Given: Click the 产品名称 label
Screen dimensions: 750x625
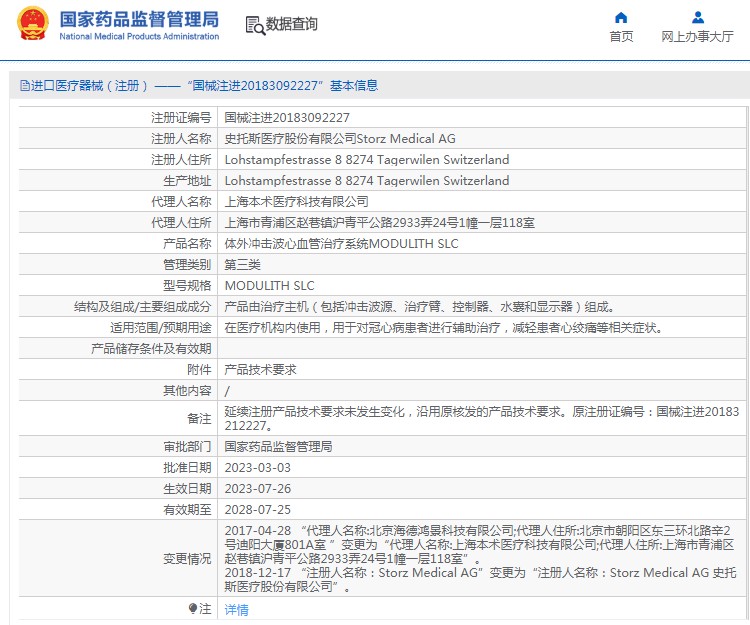Looking at the screenshot, I should coord(187,244).
